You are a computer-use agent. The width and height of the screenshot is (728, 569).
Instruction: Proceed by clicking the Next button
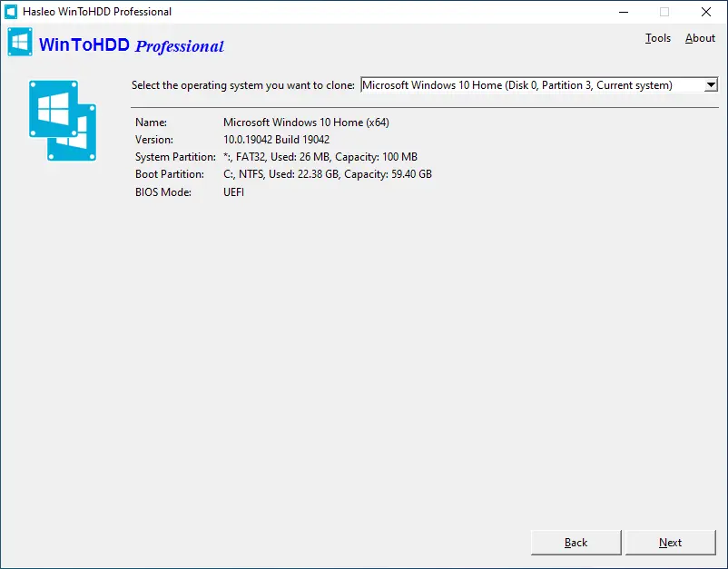670,543
